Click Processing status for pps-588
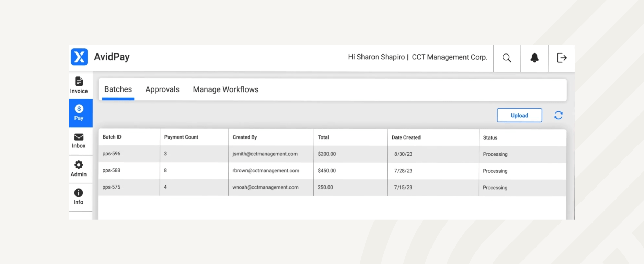 (x=495, y=171)
